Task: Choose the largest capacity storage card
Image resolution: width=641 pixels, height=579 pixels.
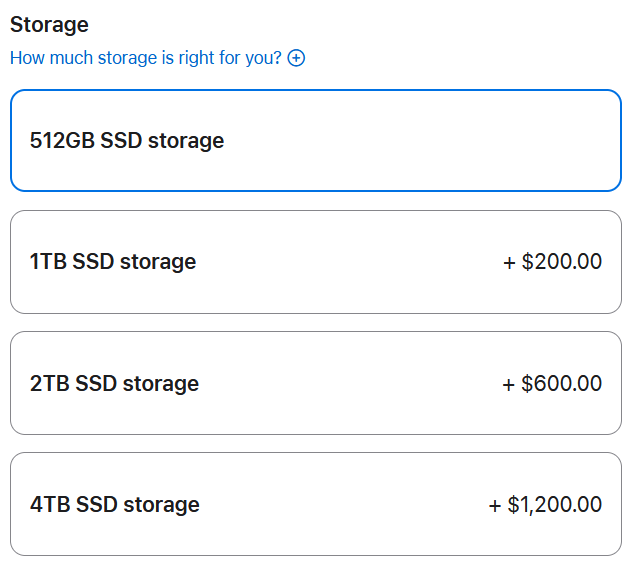Action: [315, 504]
